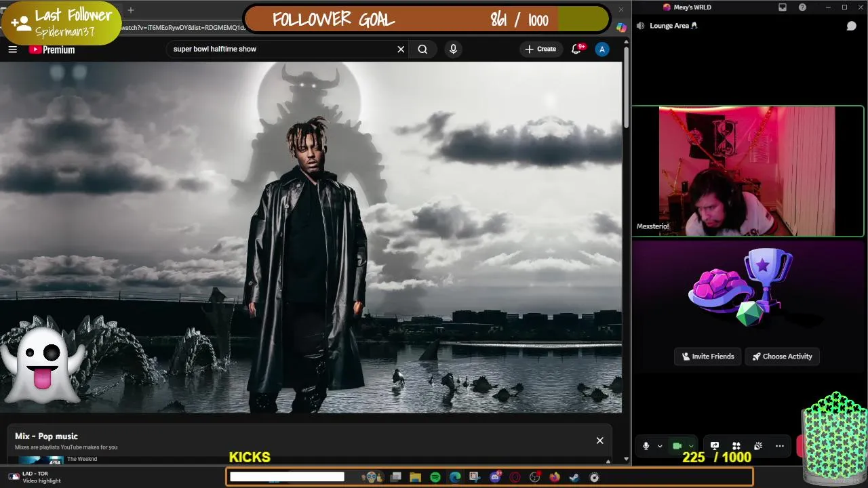Open Mix - Pop music playlist title
Image resolution: width=868 pixels, height=488 pixels.
click(x=46, y=436)
